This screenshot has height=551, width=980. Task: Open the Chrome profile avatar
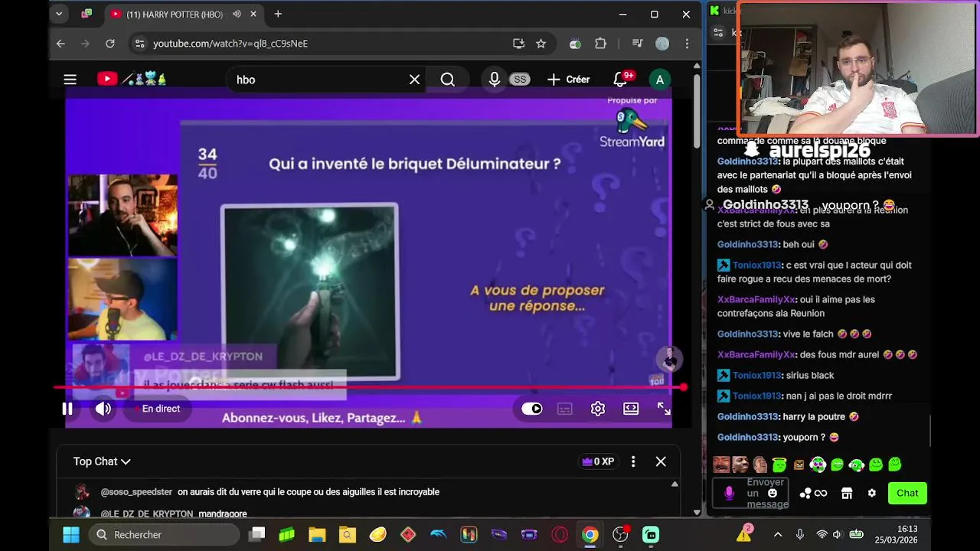tap(662, 44)
